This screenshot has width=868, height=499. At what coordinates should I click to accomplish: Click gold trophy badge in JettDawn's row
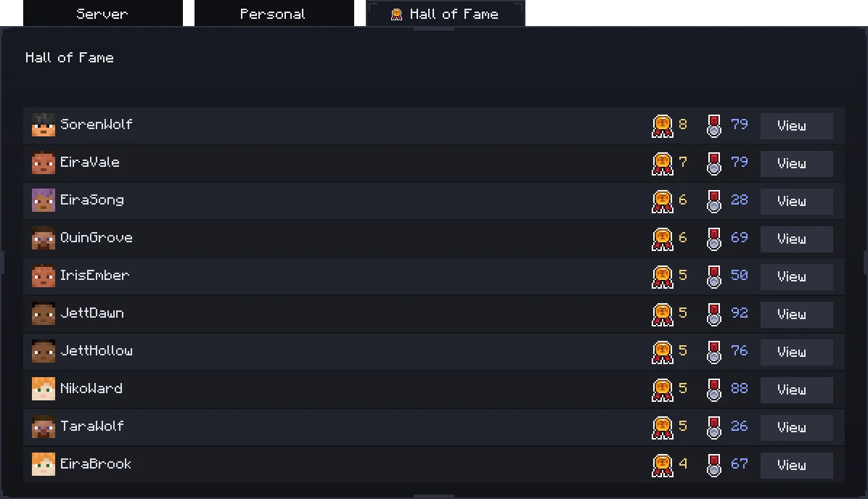(x=662, y=314)
